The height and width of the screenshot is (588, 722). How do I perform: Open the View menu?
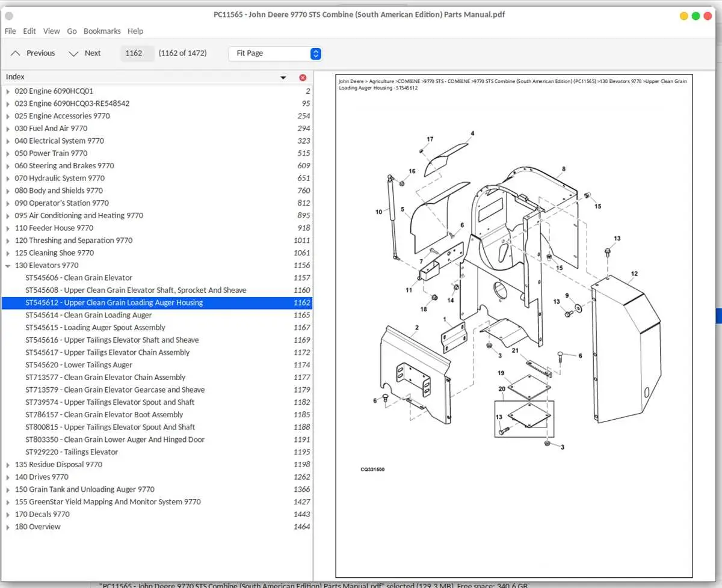(52, 31)
